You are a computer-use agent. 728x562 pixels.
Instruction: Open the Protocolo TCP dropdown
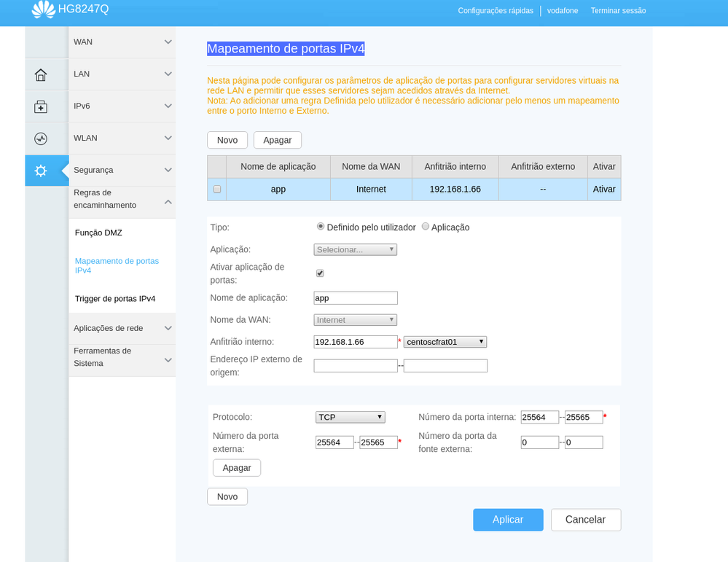[350, 417]
